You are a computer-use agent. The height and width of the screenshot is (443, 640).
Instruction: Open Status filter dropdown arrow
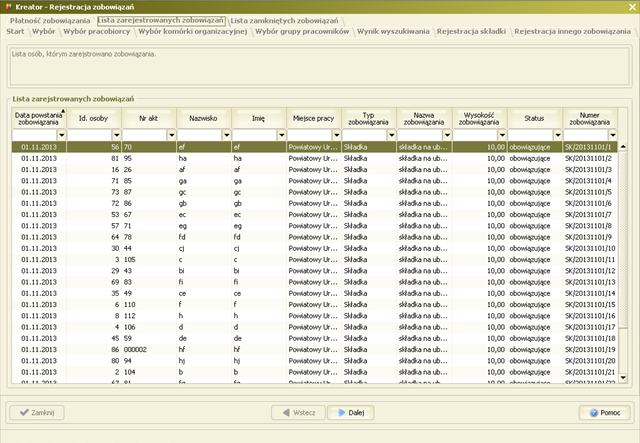pos(558,135)
